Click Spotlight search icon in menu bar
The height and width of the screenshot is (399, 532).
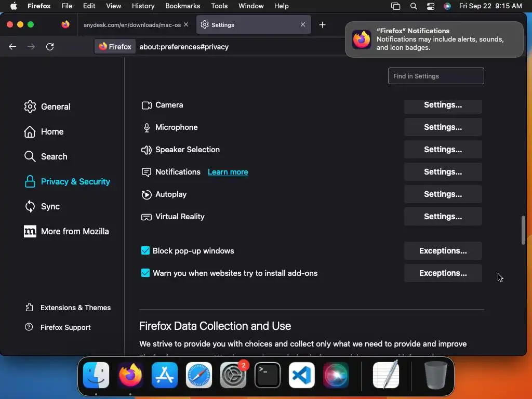pyautogui.click(x=413, y=6)
